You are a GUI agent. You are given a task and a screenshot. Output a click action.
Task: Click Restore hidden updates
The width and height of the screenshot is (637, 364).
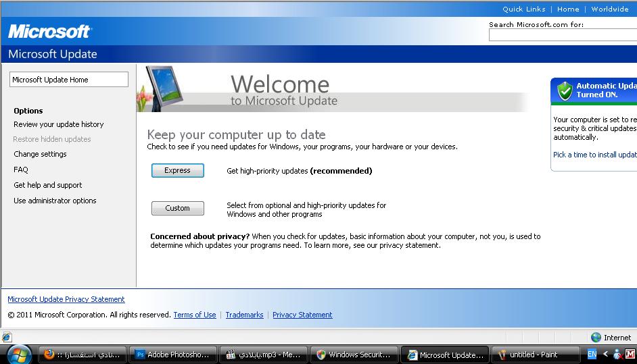click(52, 139)
